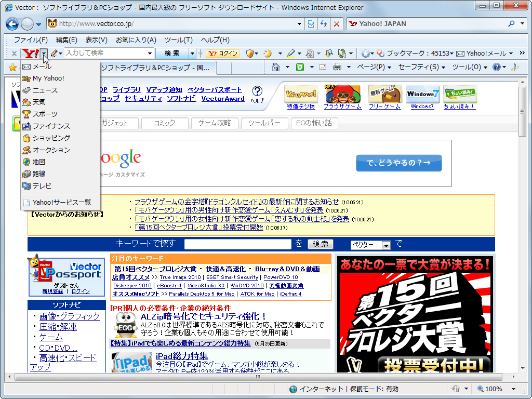Click the Refresh icon in address bar

[x=324, y=24]
